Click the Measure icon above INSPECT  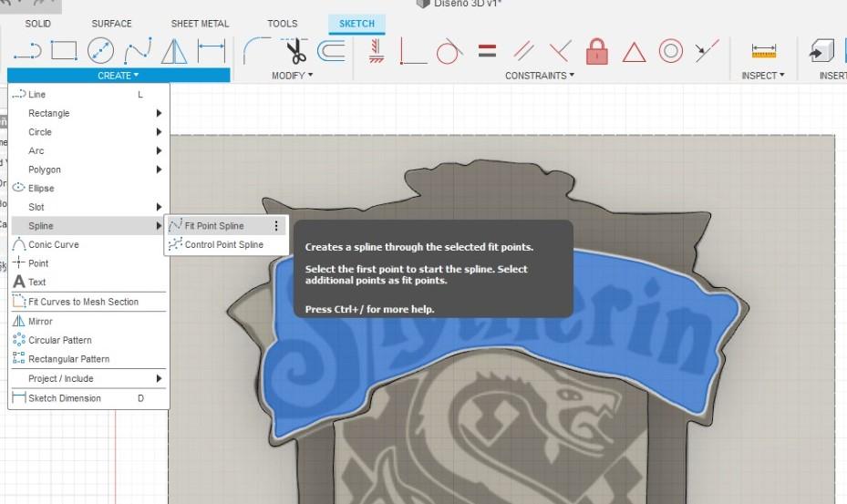(764, 51)
